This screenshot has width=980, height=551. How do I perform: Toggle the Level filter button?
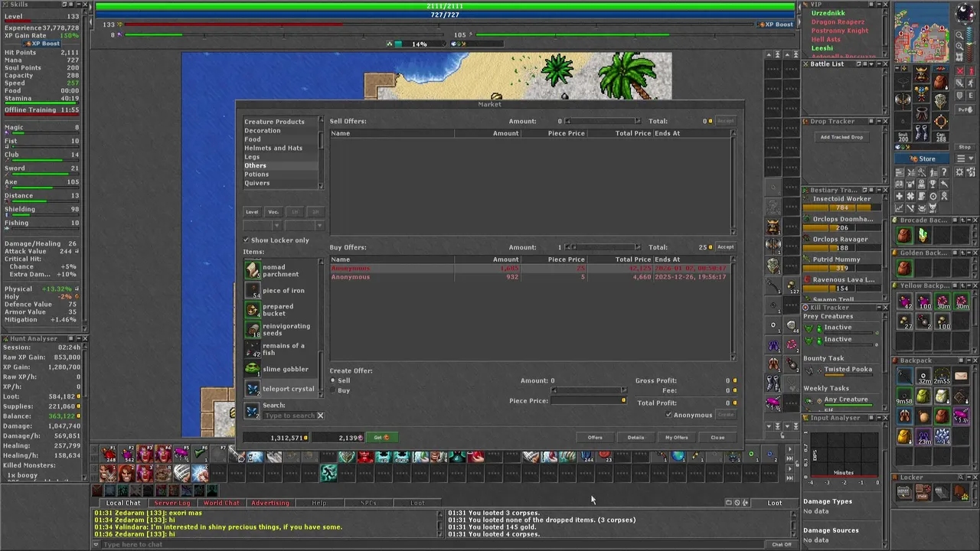point(252,212)
